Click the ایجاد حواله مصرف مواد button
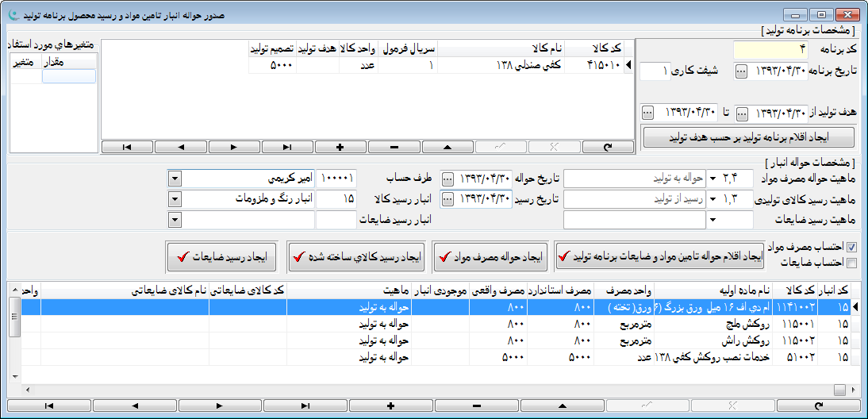868x419 pixels. 490,257
